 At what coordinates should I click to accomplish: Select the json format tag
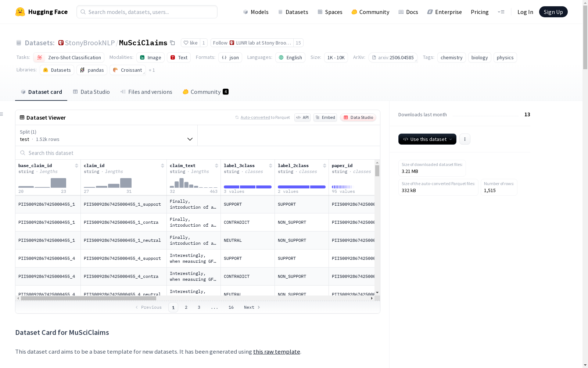click(x=230, y=57)
